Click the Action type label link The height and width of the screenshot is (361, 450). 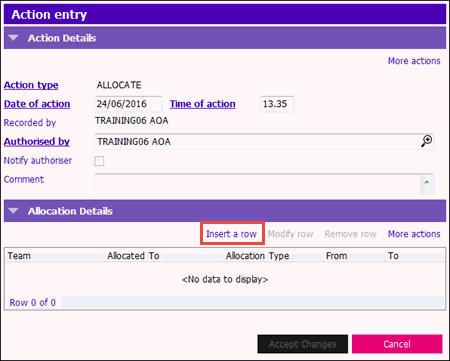[x=31, y=85]
